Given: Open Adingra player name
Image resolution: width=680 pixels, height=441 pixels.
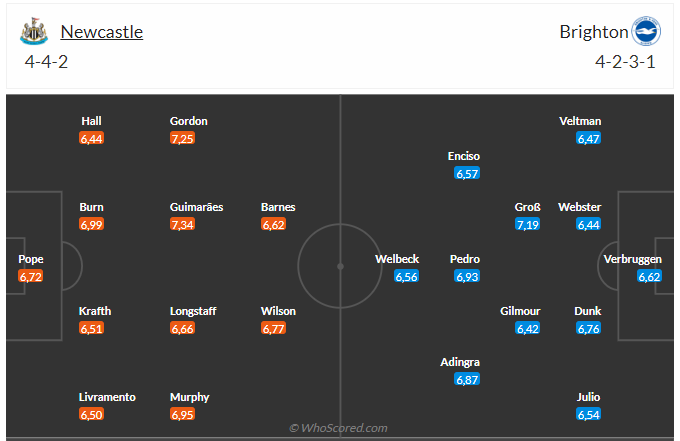Looking at the screenshot, I should [x=460, y=362].
